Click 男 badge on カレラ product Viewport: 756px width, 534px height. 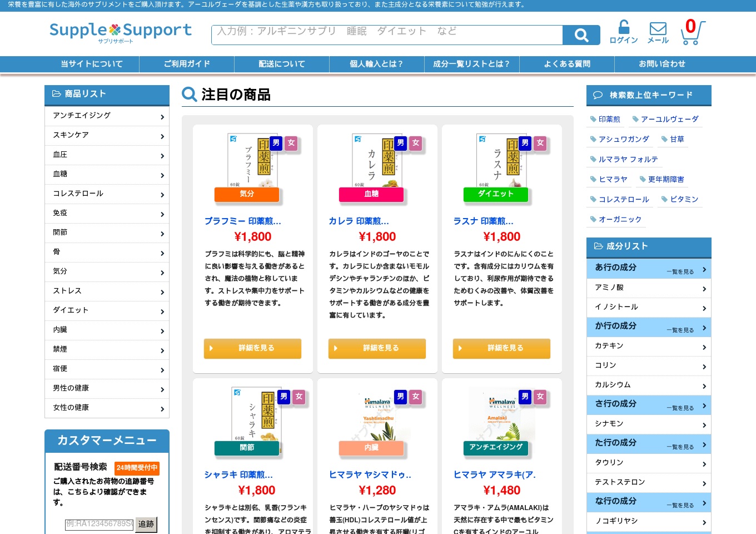point(400,143)
